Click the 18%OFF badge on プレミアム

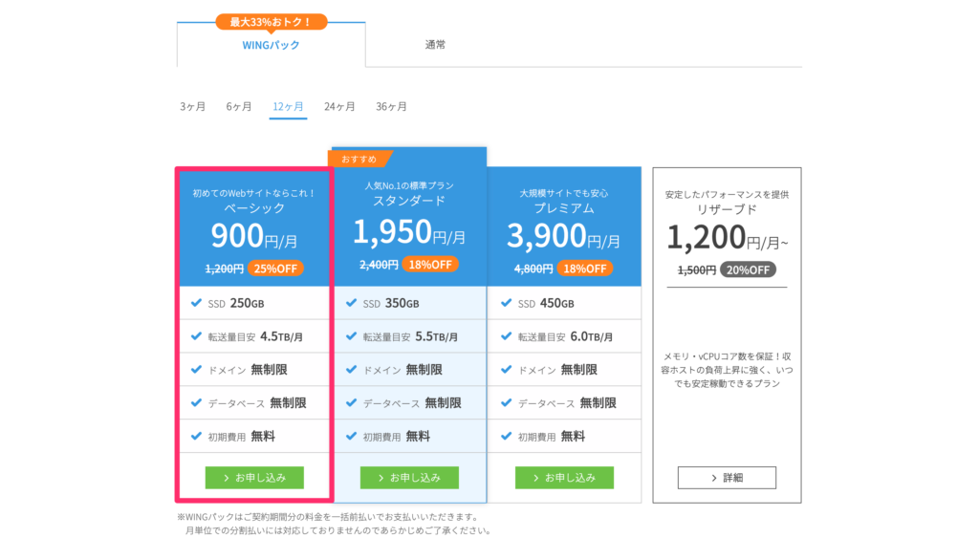[x=585, y=269]
